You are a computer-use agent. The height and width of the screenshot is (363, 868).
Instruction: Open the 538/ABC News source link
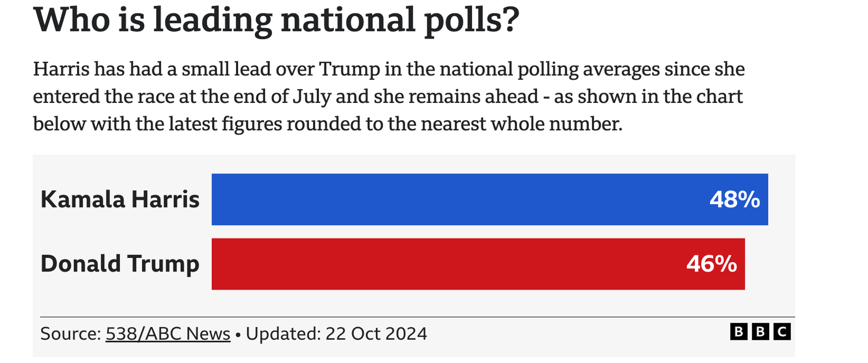coord(168,334)
